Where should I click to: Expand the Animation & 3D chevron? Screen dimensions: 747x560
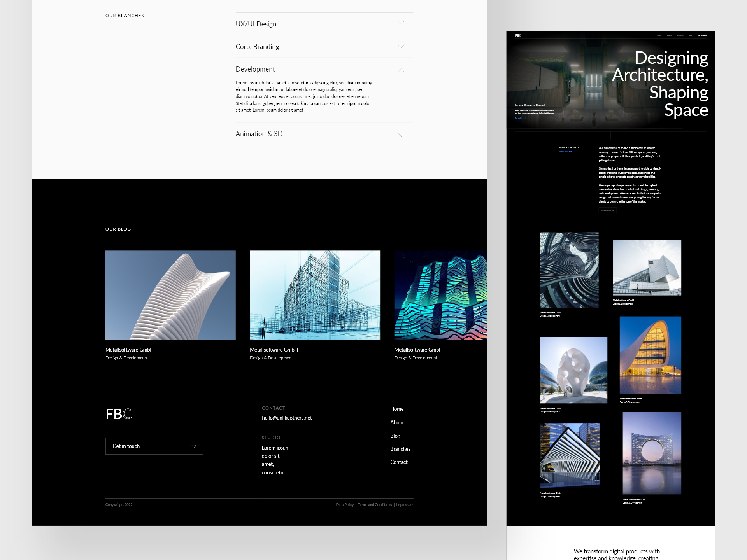click(x=401, y=135)
